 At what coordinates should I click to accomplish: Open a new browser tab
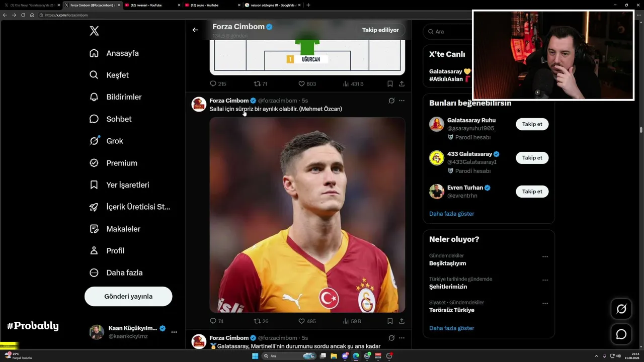[308, 5]
